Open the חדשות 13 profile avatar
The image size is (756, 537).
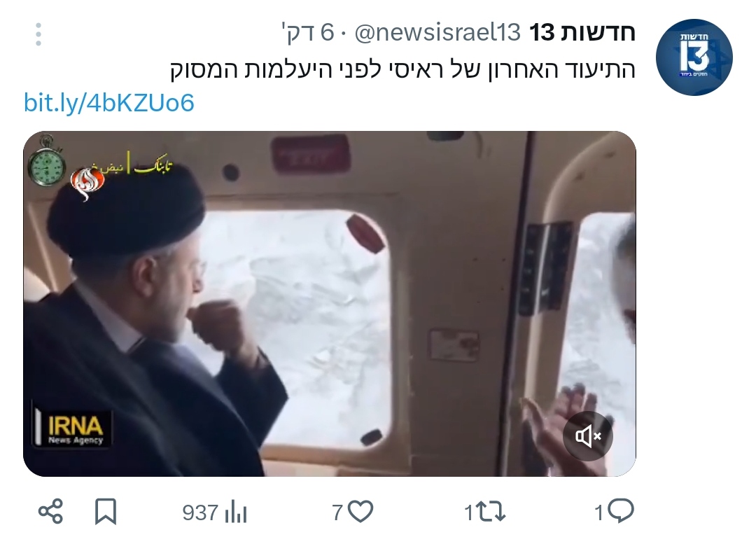click(x=694, y=57)
